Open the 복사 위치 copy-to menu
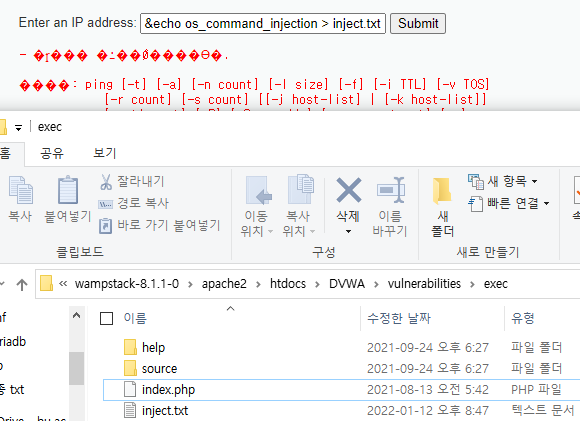The image size is (580, 421). point(299,207)
